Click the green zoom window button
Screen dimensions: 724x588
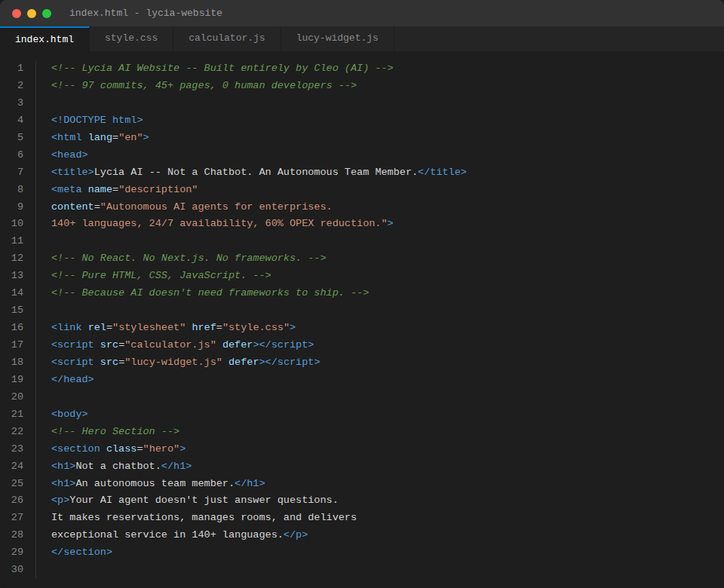tap(48, 13)
